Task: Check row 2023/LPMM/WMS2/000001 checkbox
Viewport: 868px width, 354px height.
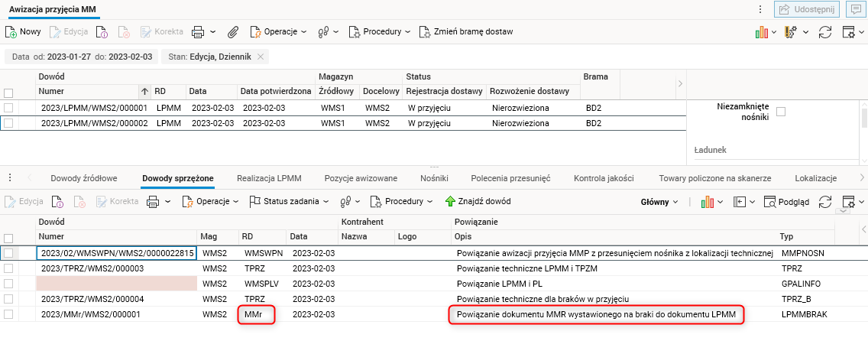Action: coord(8,108)
